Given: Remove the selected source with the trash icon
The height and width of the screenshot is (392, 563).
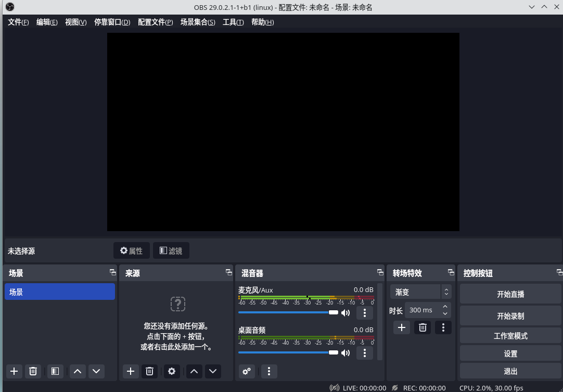Looking at the screenshot, I should (x=149, y=371).
